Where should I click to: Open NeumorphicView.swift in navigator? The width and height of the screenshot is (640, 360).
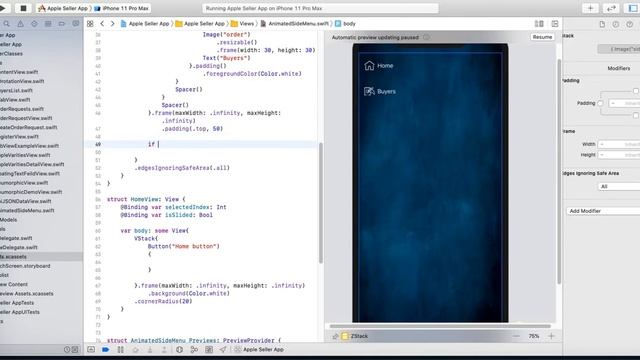coord(24,183)
